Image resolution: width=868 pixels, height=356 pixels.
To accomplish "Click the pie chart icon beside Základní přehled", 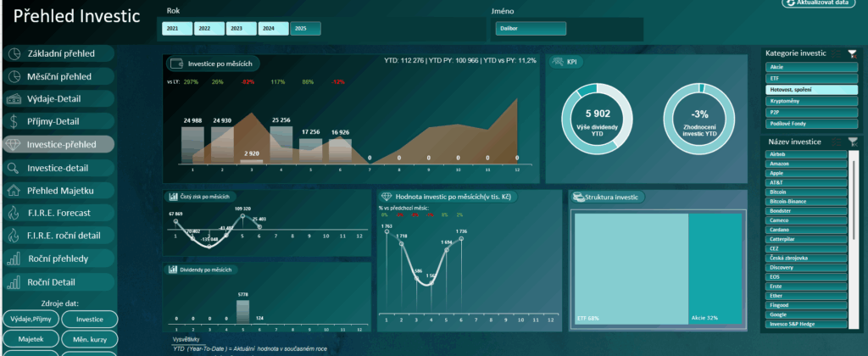I will [14, 54].
